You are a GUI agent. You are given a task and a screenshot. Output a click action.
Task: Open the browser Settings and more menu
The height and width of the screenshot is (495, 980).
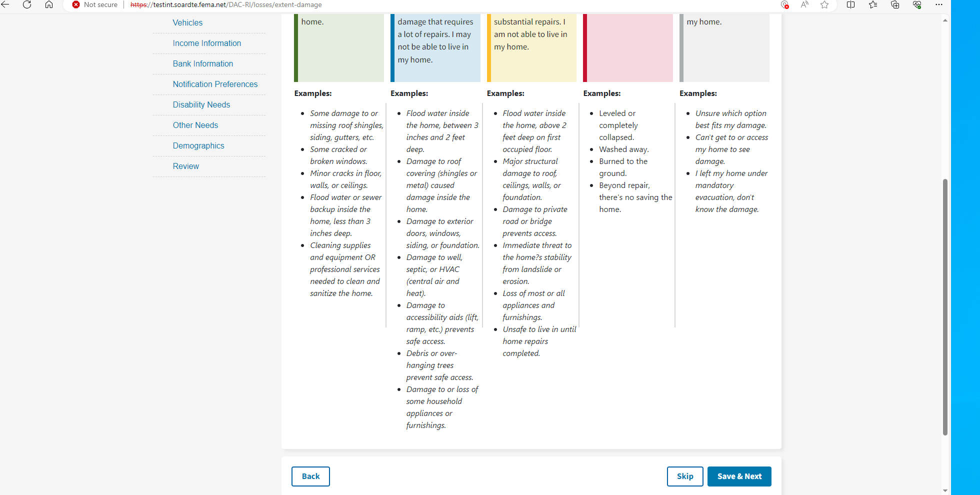coord(939,5)
